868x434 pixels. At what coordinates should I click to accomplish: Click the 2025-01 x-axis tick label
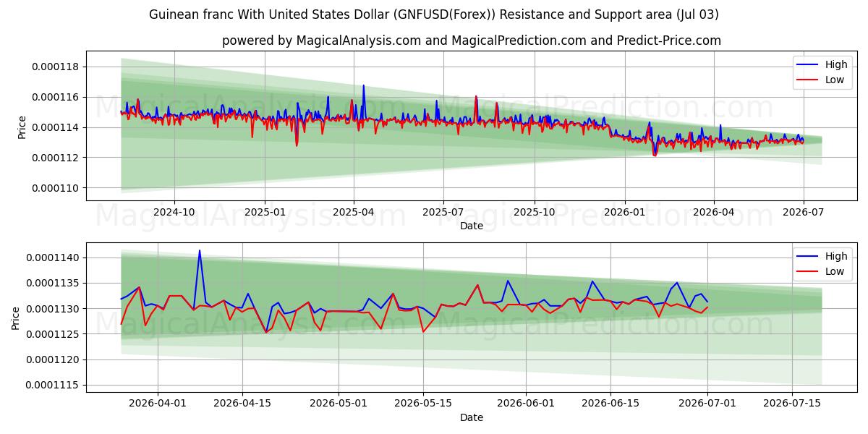click(264, 213)
